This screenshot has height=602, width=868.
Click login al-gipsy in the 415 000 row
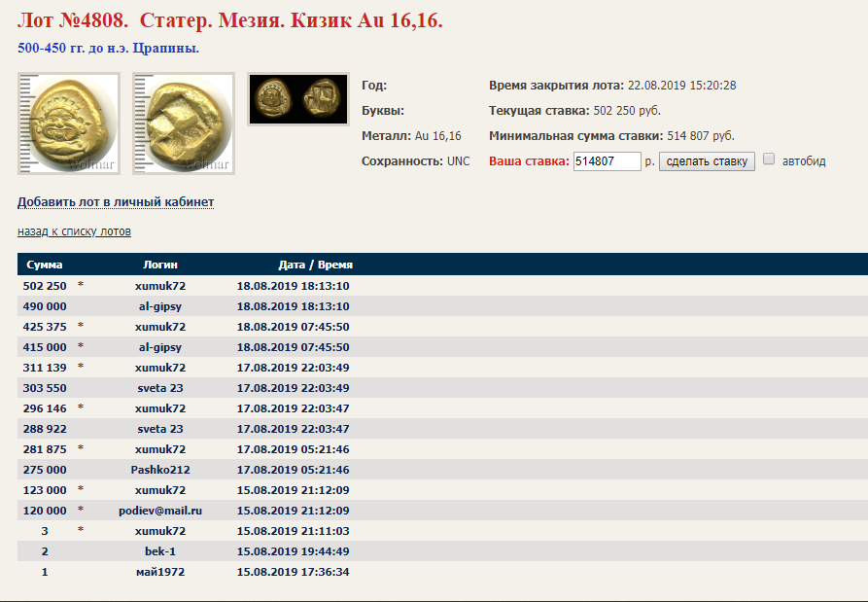[160, 347]
